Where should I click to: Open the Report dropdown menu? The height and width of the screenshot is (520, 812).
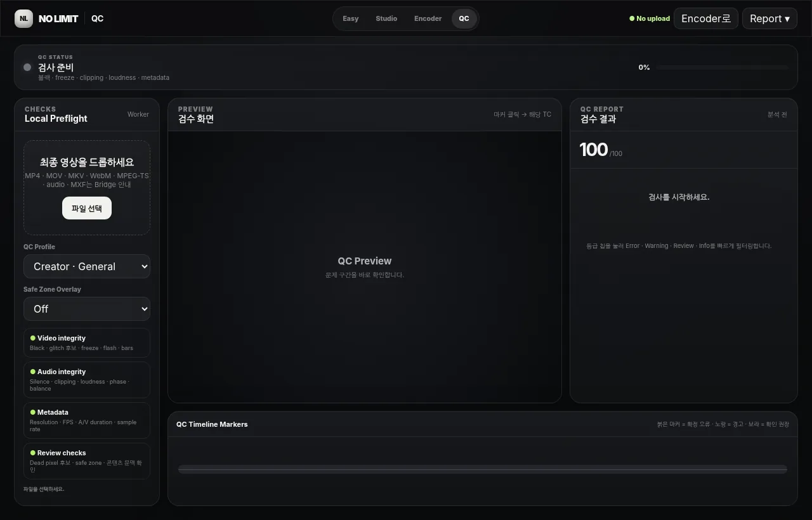click(769, 18)
